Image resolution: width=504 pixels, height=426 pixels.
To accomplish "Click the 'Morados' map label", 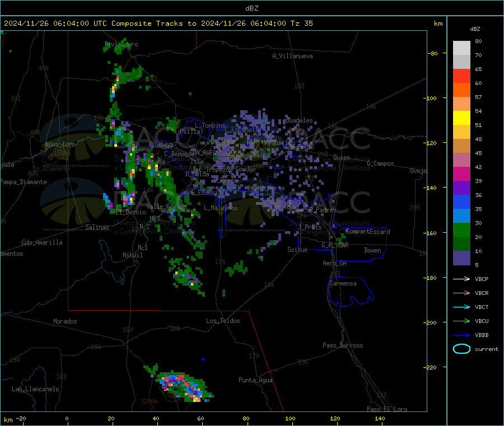I will click(x=65, y=321).
